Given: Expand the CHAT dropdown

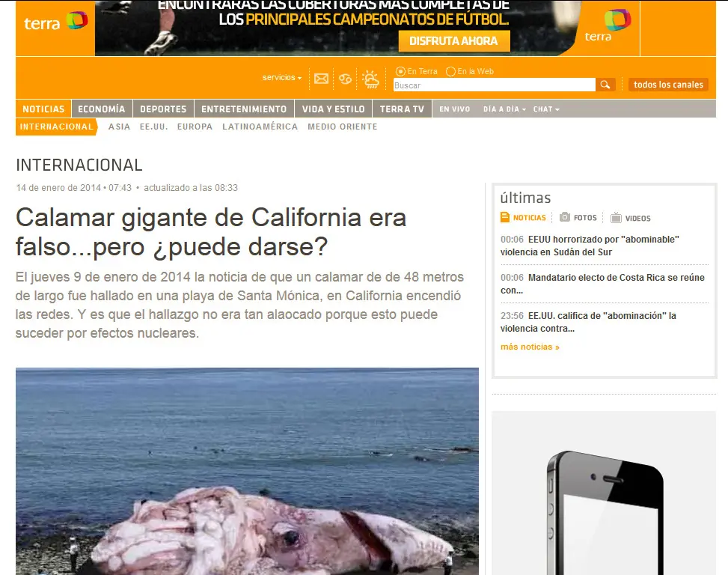Looking at the screenshot, I should 546,109.
